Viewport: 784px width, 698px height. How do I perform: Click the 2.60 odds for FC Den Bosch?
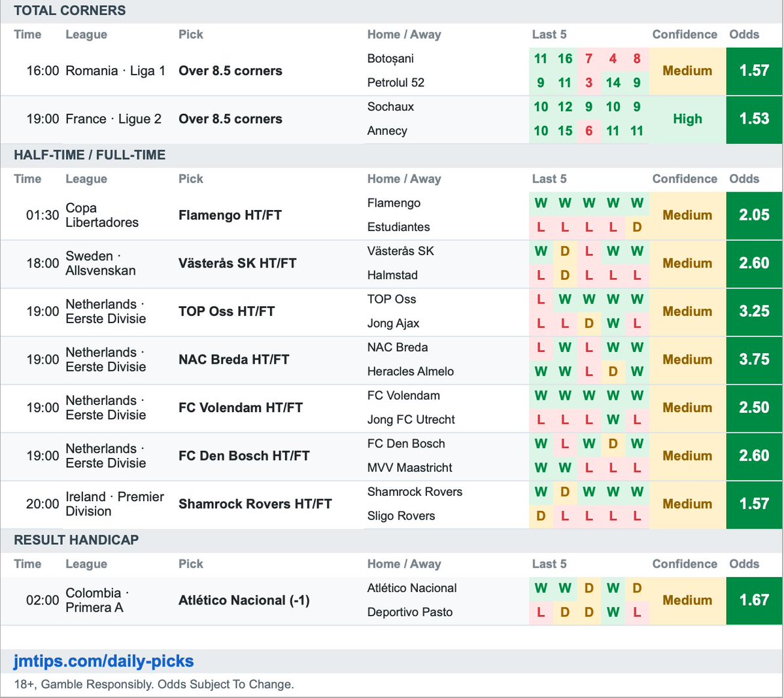754,455
